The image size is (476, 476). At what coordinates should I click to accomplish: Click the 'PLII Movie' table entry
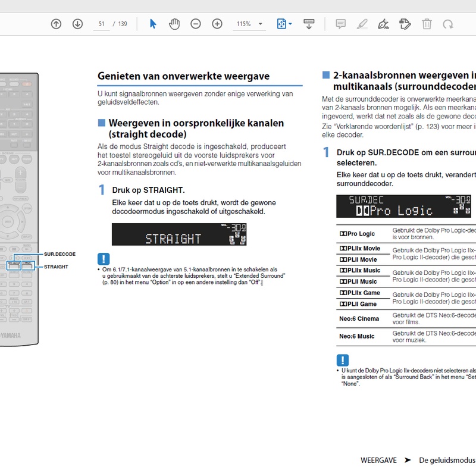point(358,259)
